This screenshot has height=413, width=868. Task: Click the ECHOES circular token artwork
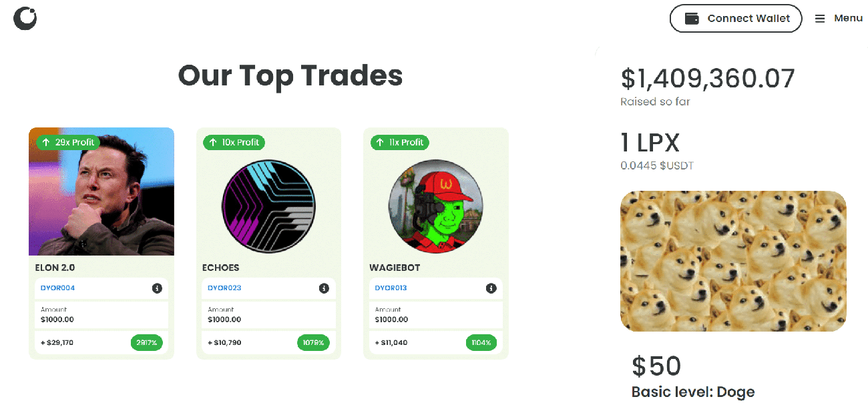click(x=268, y=205)
